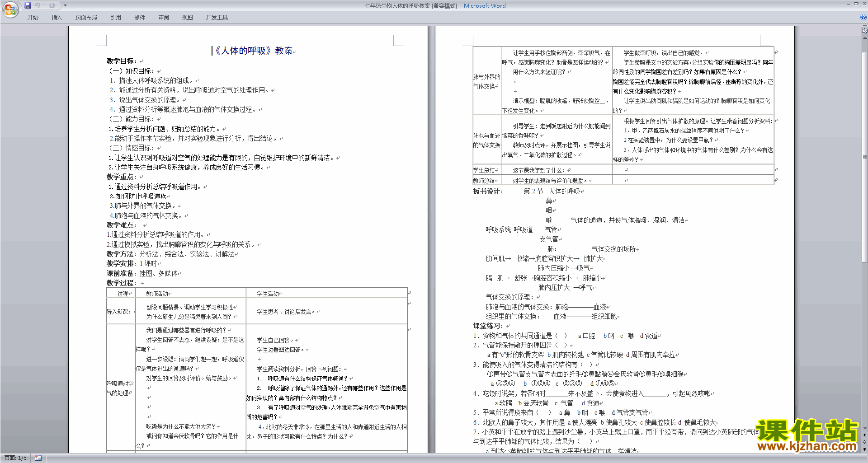
Task: Switch to the 引用 tab
Action: (116, 18)
